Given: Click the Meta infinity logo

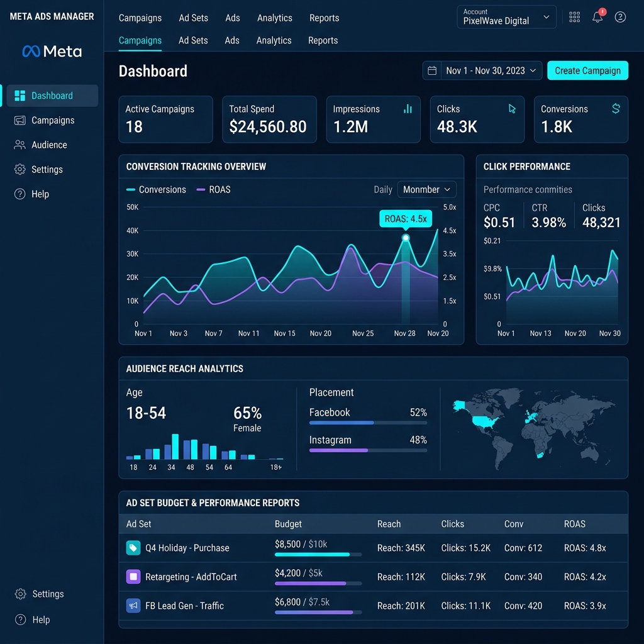Looking at the screenshot, I should coord(31,52).
